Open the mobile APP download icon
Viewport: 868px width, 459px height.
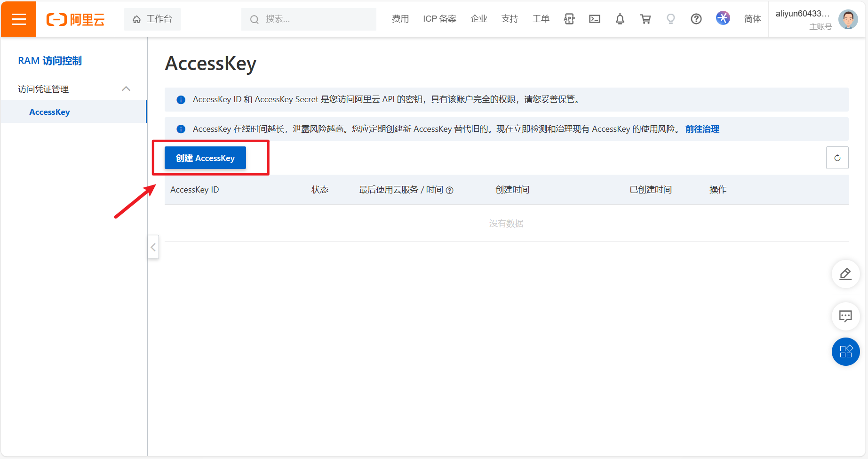pos(569,19)
